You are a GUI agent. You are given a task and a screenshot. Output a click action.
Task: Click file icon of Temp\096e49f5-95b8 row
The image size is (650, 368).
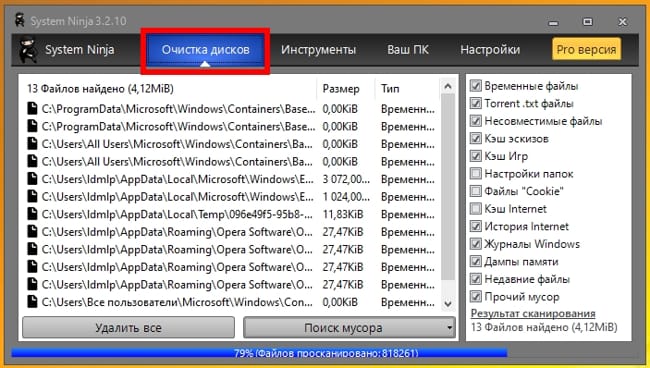coord(32,214)
